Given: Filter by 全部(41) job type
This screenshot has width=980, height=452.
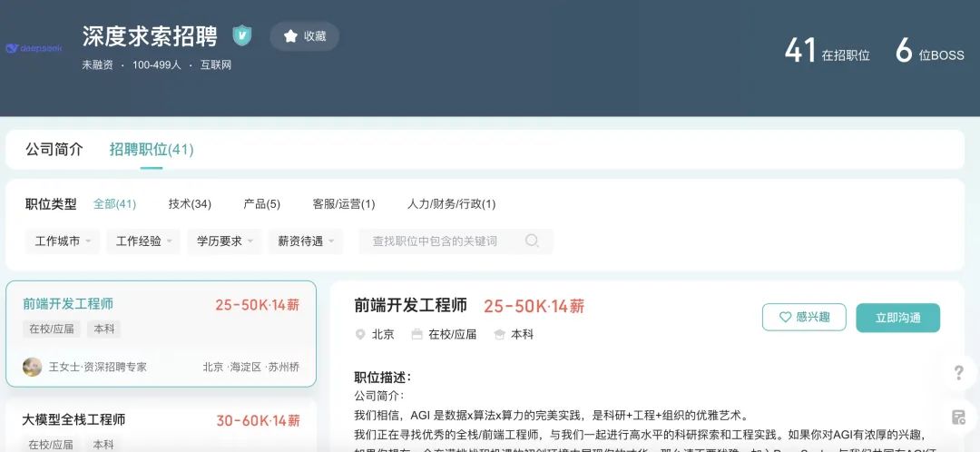Looking at the screenshot, I should coord(115,204).
